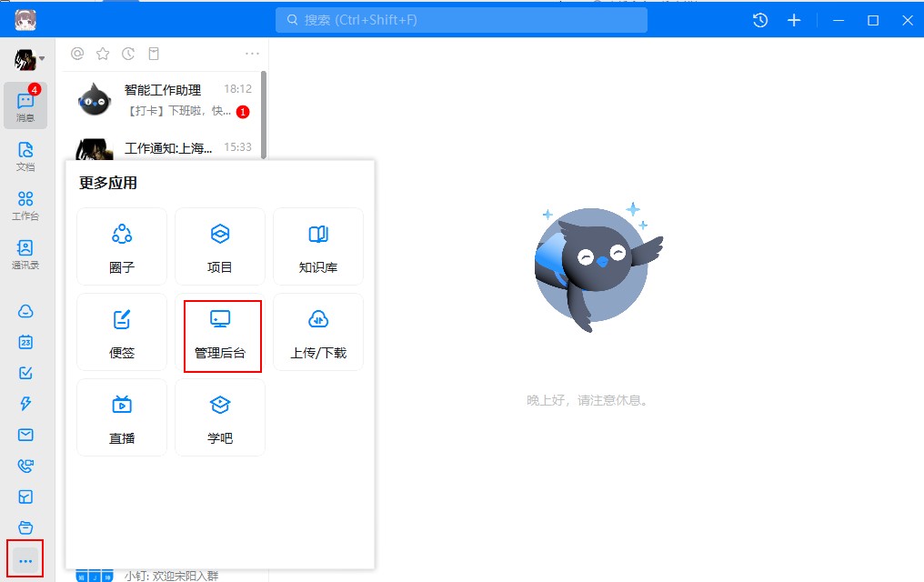Open 上传/下载 transfer manager
Viewport: 924px width, 582px height.
318,332
